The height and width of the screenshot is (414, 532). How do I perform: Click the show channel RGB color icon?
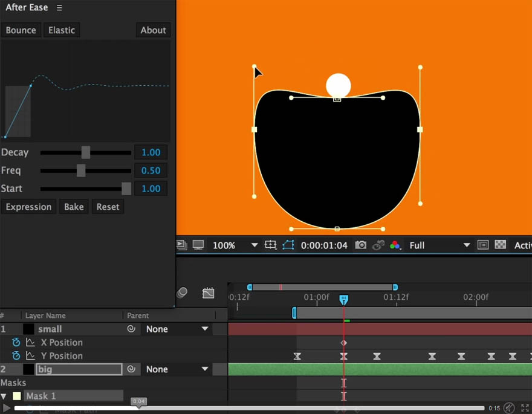tap(395, 245)
